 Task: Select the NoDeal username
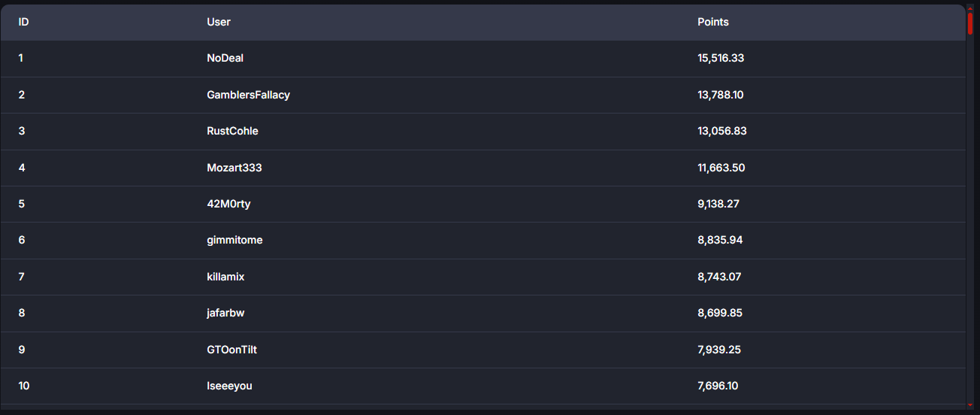point(225,58)
